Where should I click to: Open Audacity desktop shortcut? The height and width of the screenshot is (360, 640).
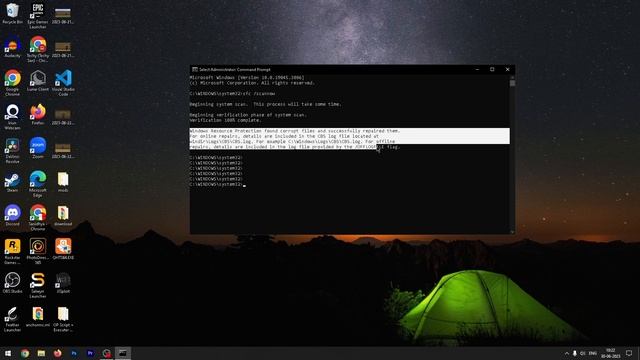point(12,47)
